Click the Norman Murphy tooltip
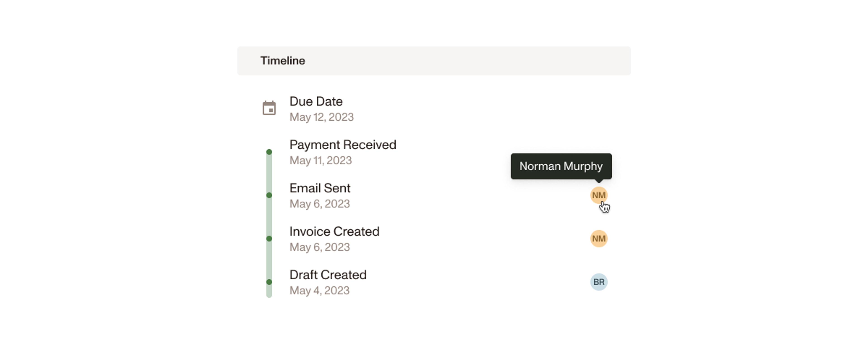868x344 pixels. coord(561,166)
